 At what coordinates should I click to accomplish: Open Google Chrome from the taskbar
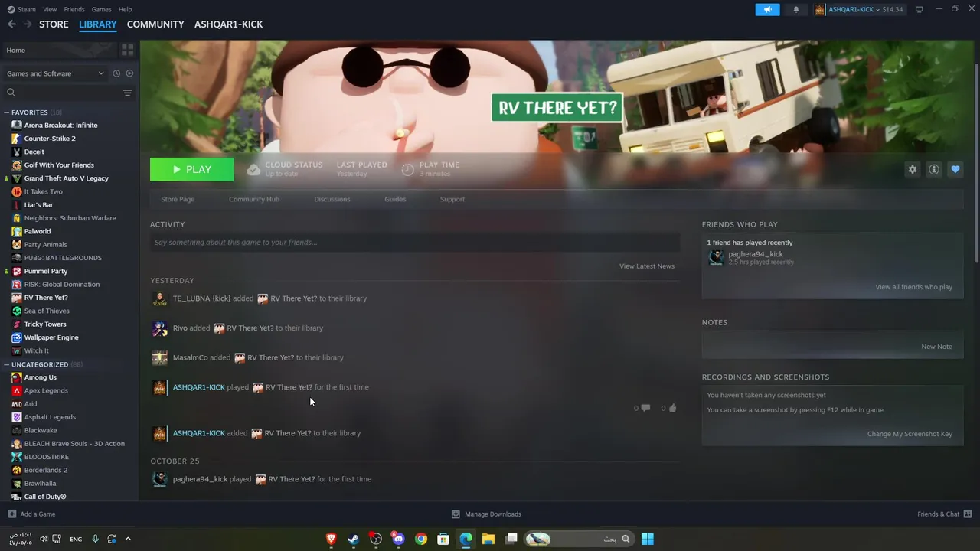pos(420,539)
